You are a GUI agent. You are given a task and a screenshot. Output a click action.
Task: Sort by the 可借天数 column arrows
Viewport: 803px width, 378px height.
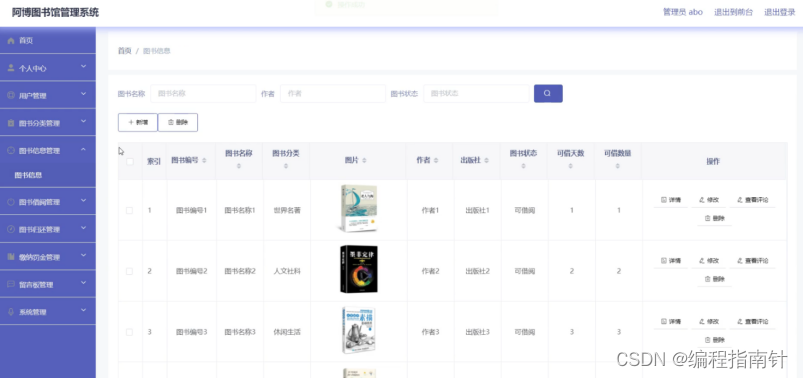(x=570, y=166)
